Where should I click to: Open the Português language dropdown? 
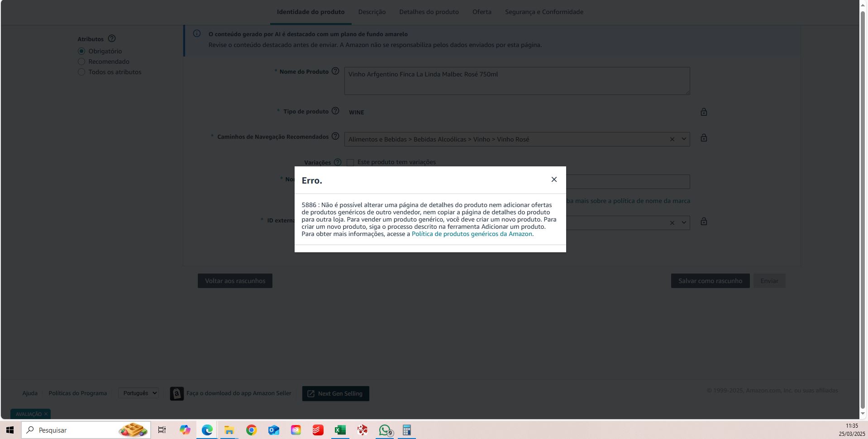138,393
